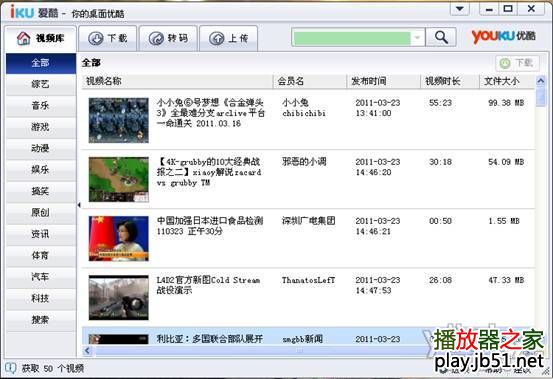Click the 利比亚 video thumbnail
This screenshot has width=553, height=379.
tap(118, 339)
